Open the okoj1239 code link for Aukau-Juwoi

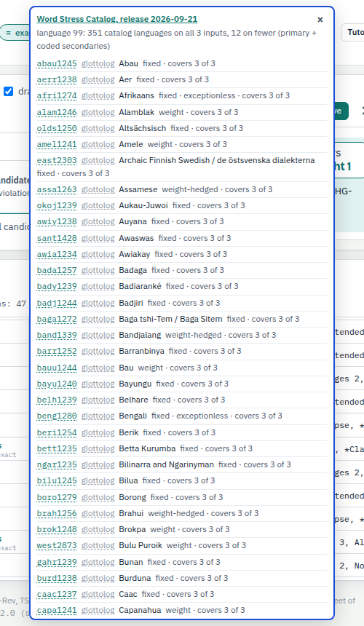click(x=57, y=205)
